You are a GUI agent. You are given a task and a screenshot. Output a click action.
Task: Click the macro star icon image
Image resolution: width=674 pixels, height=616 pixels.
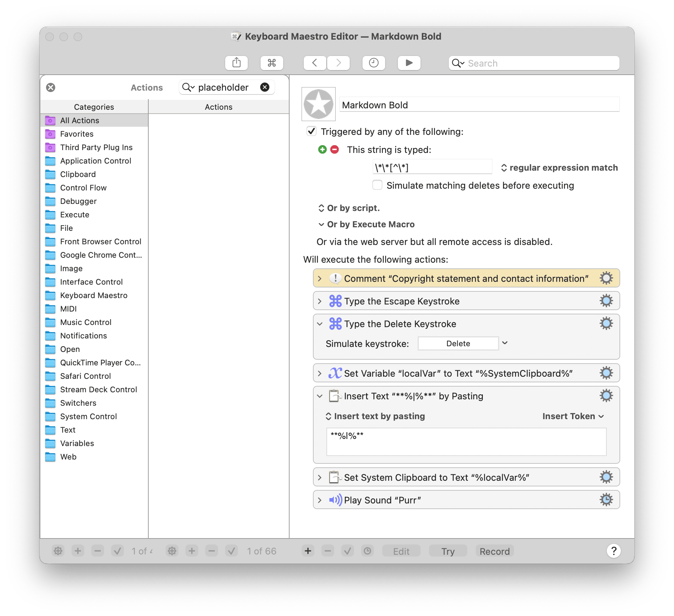tap(319, 104)
